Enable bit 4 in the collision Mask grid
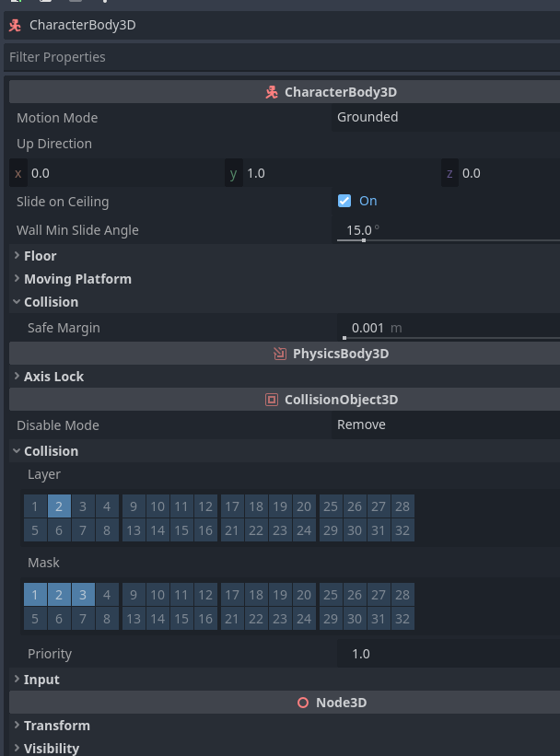560x756 pixels. click(x=107, y=594)
